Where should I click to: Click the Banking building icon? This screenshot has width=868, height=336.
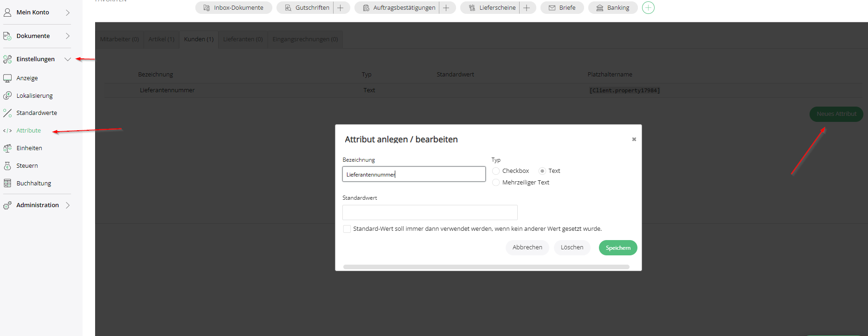pos(600,8)
